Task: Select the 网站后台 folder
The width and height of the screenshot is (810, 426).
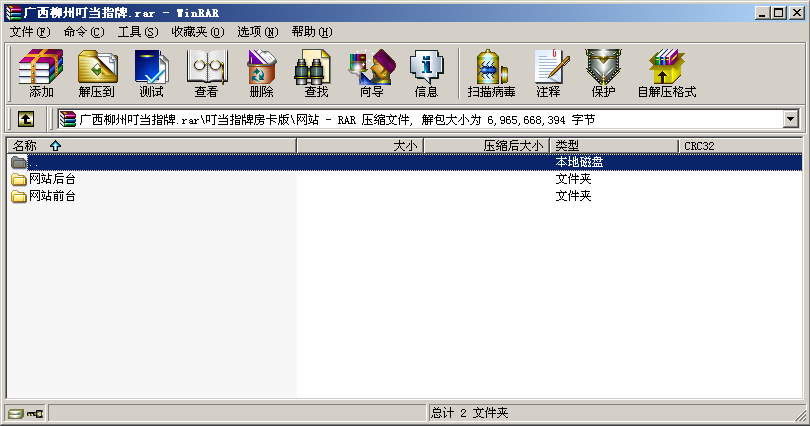Action: (x=51, y=179)
